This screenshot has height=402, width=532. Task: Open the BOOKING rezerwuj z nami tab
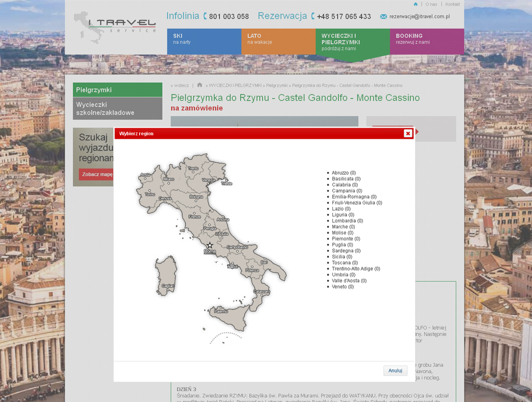click(427, 41)
